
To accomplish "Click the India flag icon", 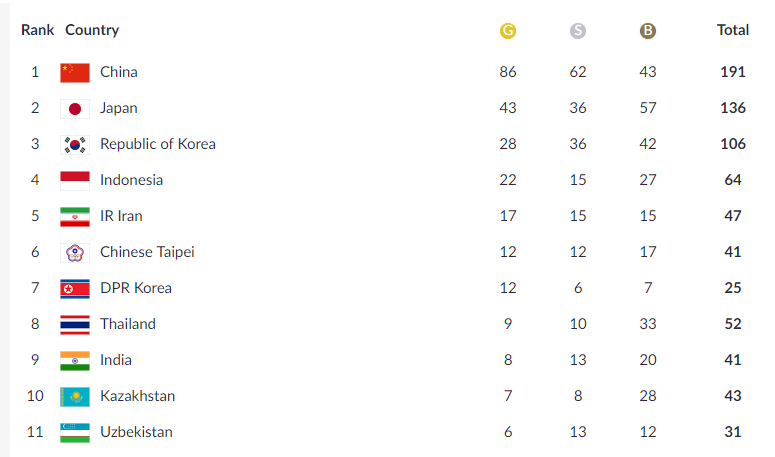I will tap(75, 361).
